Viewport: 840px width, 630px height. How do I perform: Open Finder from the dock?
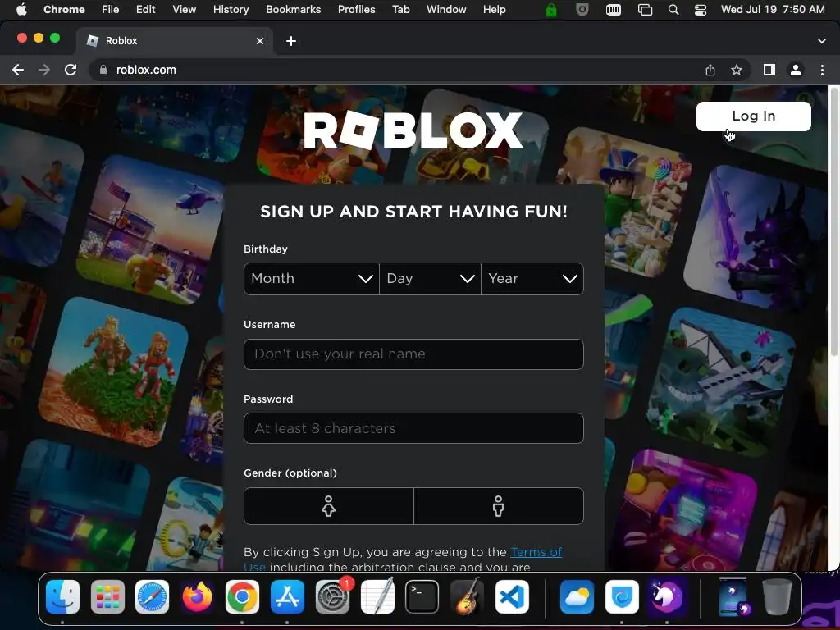coord(62,597)
